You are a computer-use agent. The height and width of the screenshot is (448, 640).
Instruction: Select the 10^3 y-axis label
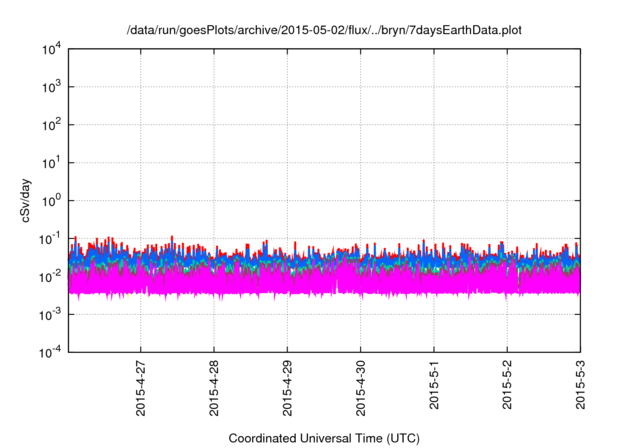[51, 87]
